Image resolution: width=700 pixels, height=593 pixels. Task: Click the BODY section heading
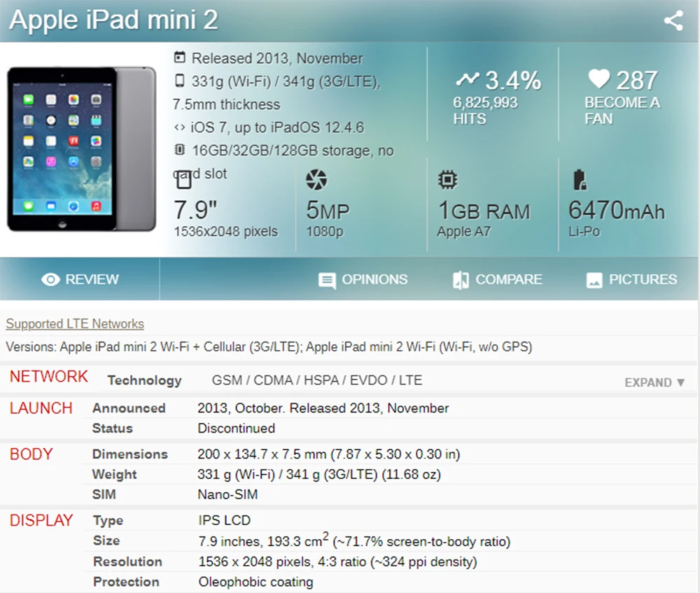[x=31, y=454]
